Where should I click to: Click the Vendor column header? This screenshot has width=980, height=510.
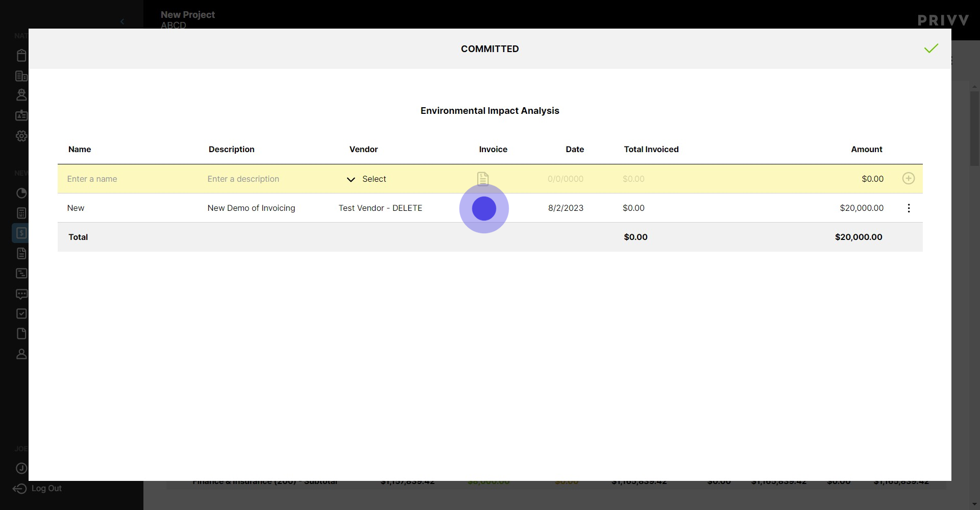point(363,150)
